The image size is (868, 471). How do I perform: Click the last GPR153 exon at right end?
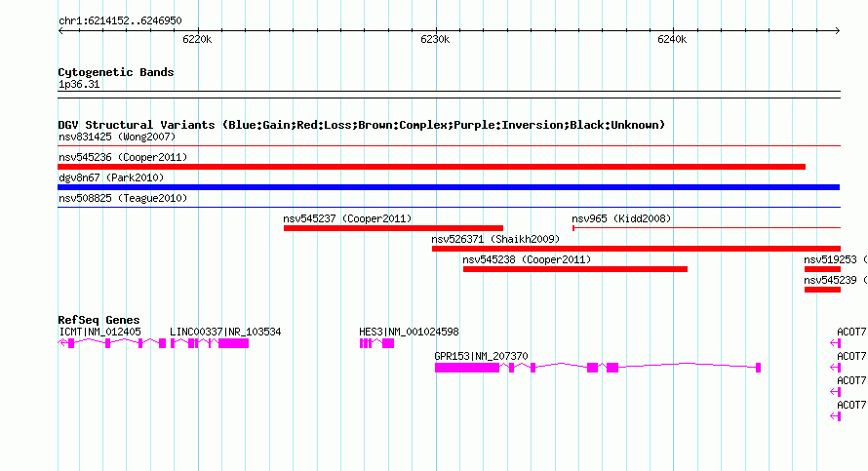(x=759, y=368)
